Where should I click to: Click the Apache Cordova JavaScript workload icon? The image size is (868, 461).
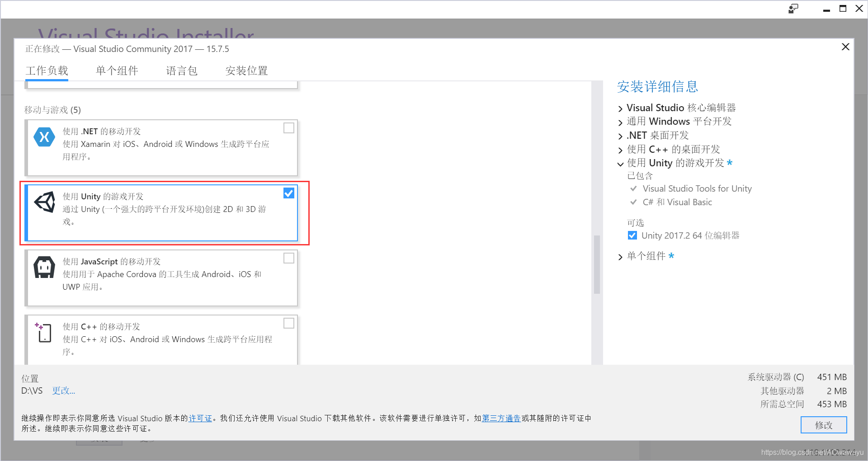[44, 267]
